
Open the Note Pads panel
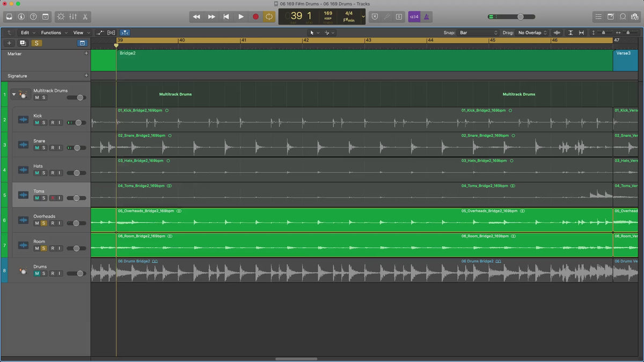tap(610, 17)
